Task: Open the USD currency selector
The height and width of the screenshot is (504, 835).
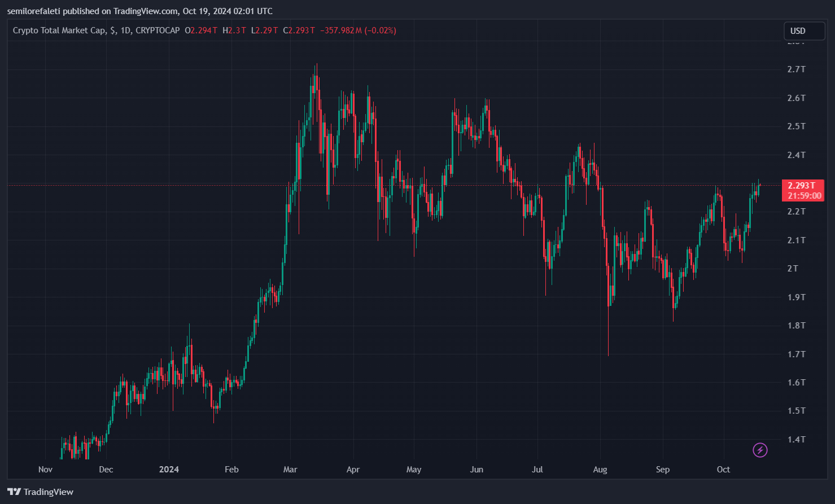Action: click(x=804, y=31)
